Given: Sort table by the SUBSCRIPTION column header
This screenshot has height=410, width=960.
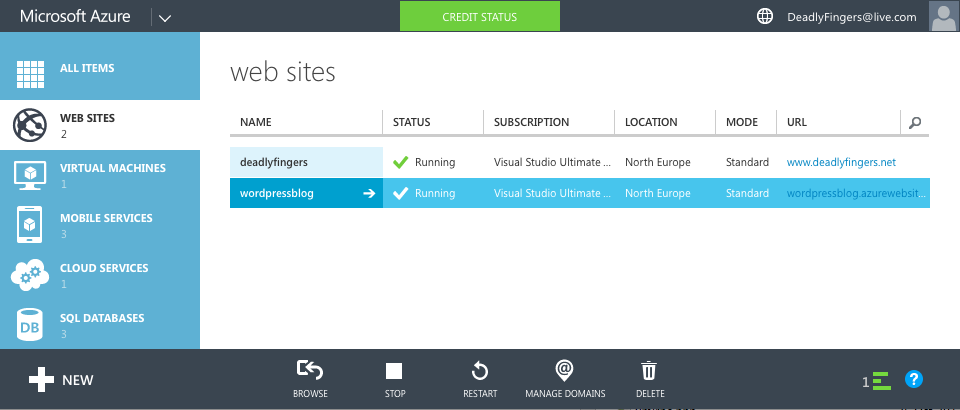Looking at the screenshot, I should (531, 122).
